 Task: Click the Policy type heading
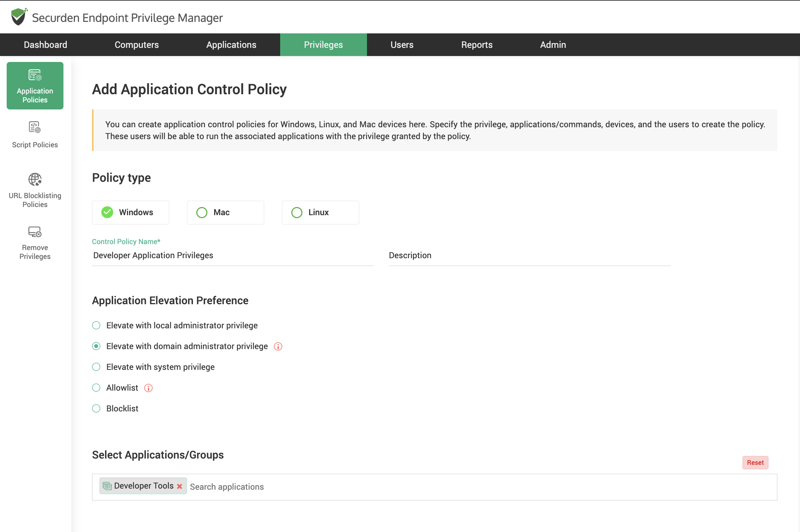(121, 178)
